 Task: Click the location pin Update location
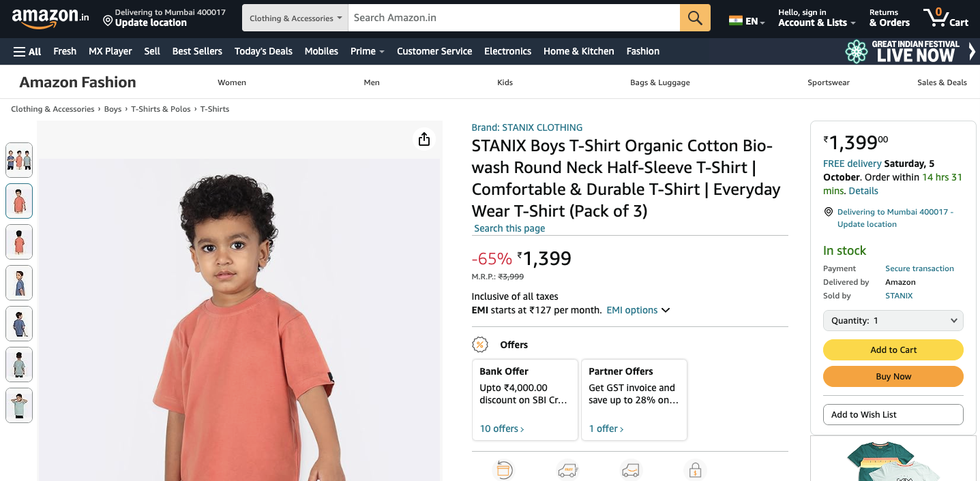coord(164,18)
